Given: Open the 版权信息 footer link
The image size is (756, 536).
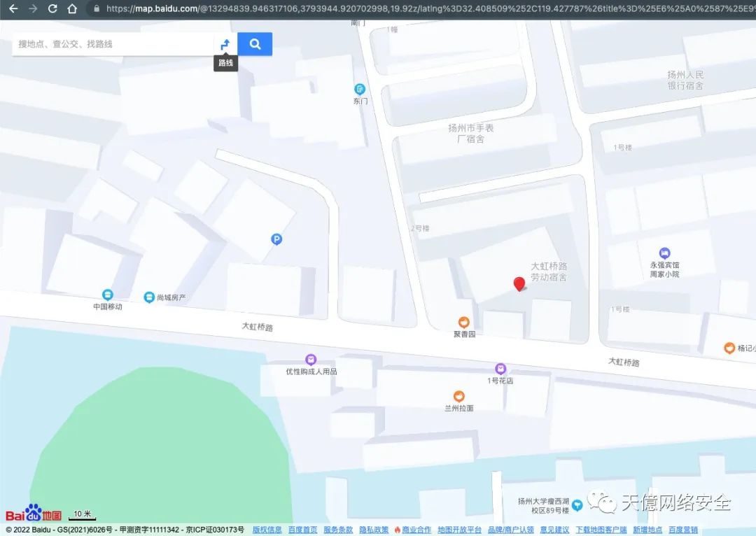Looking at the screenshot, I should tap(267, 530).
